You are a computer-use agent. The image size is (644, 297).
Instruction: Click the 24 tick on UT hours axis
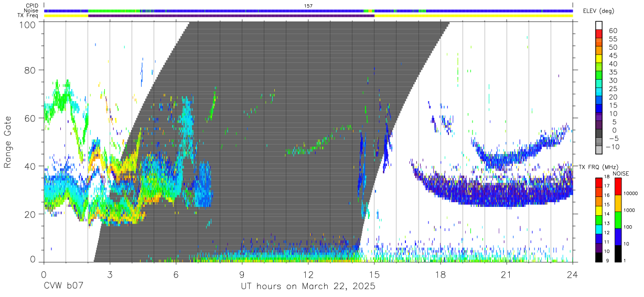point(572,274)
